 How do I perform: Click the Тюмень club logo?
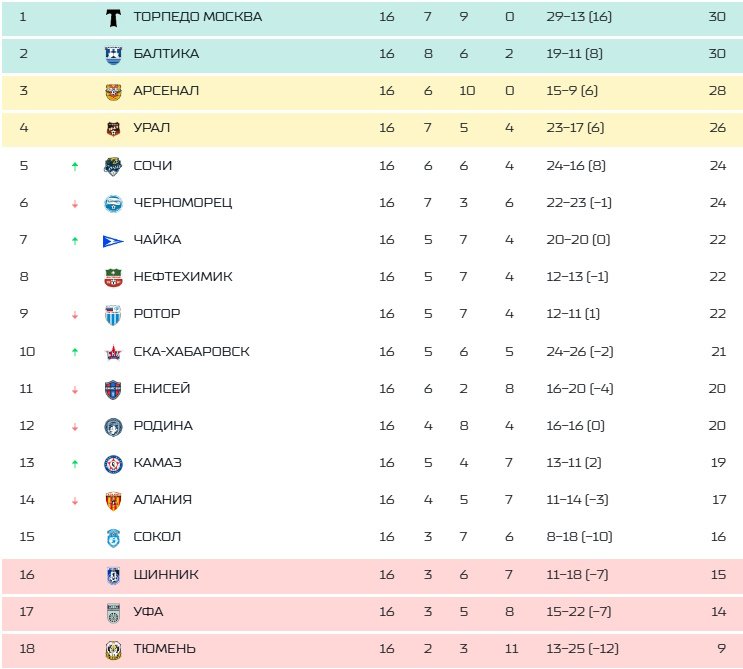(x=113, y=649)
